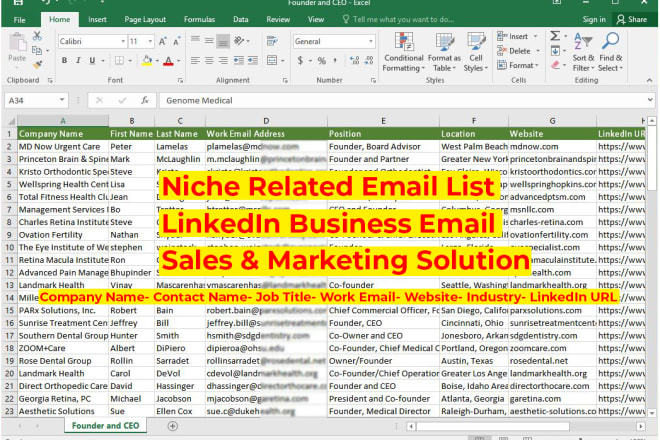Screen dimensions: 660x440
Task: Toggle Underline formatting
Action: coord(92,60)
